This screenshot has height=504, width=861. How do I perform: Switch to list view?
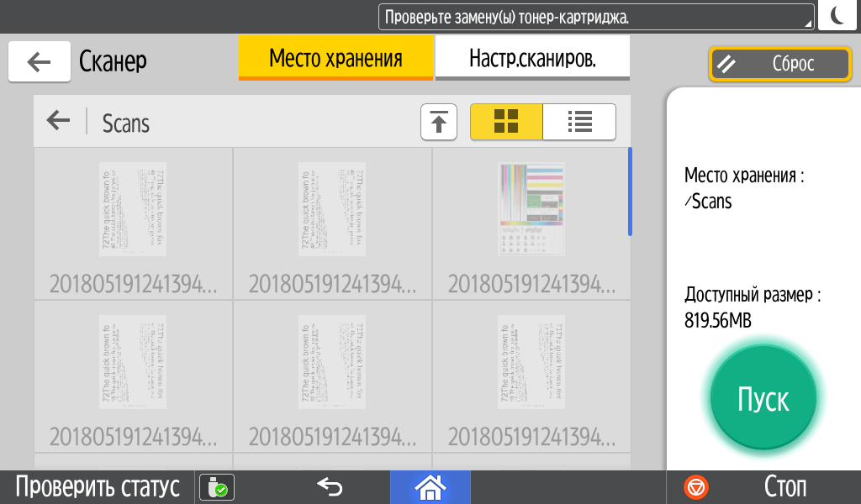[579, 122]
